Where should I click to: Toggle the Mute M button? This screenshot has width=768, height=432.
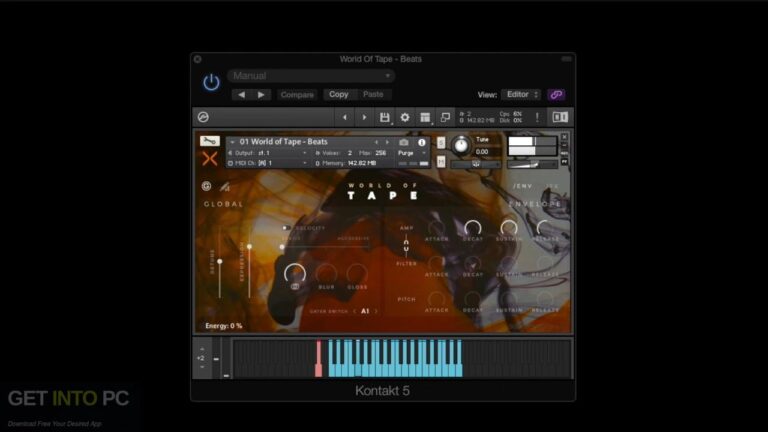coord(441,161)
